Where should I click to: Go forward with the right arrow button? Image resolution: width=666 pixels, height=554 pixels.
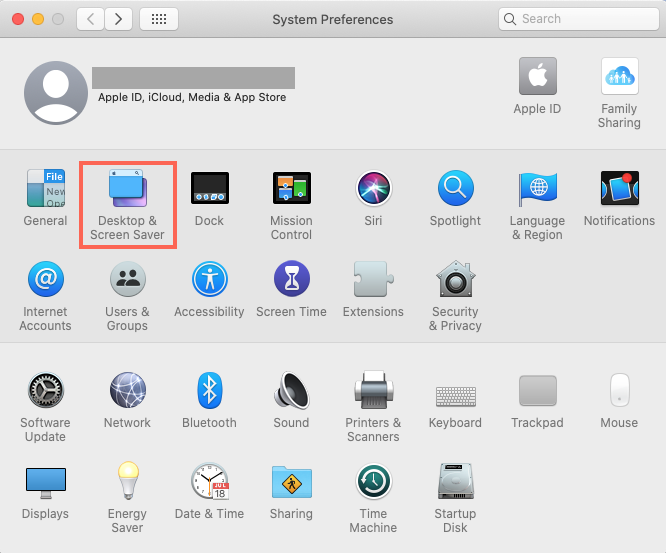click(118, 19)
